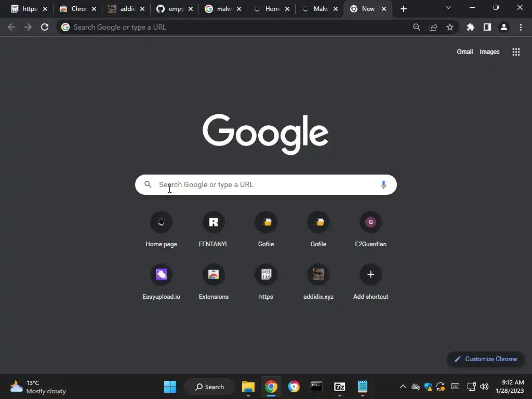Open the terminal app in the taskbar
532x399 pixels.
316,387
